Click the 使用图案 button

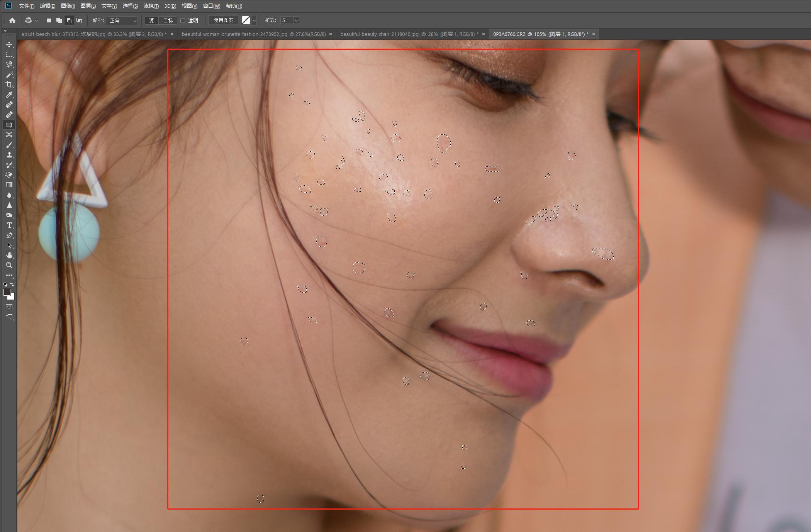click(x=224, y=20)
